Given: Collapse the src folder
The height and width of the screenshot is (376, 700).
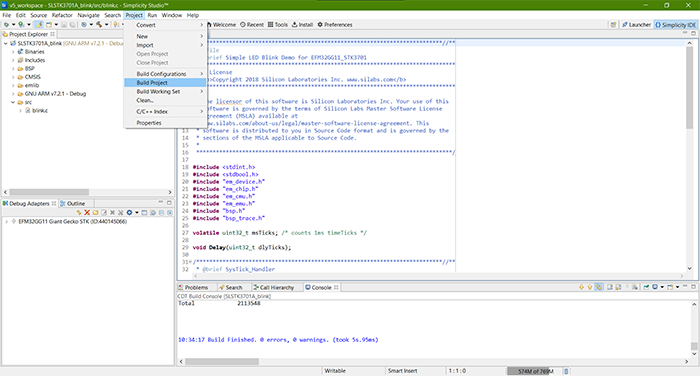Looking at the screenshot, I should point(13,102).
